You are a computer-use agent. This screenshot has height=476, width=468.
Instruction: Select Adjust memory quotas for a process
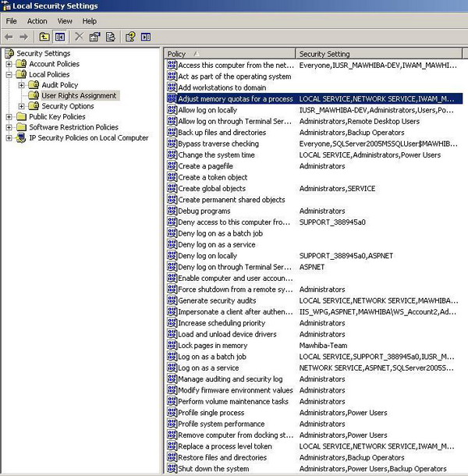[236, 98]
